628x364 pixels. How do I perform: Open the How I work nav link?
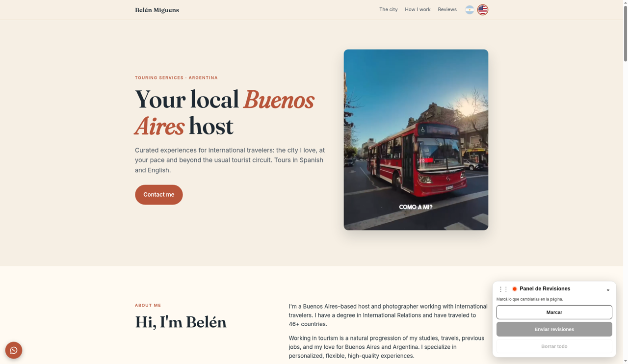click(x=418, y=10)
